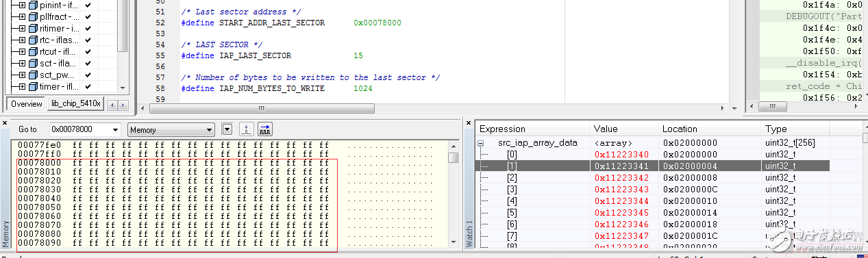Viewport: 868px width, 258px height.
Task: Switch to the Overview tab
Action: [26, 104]
